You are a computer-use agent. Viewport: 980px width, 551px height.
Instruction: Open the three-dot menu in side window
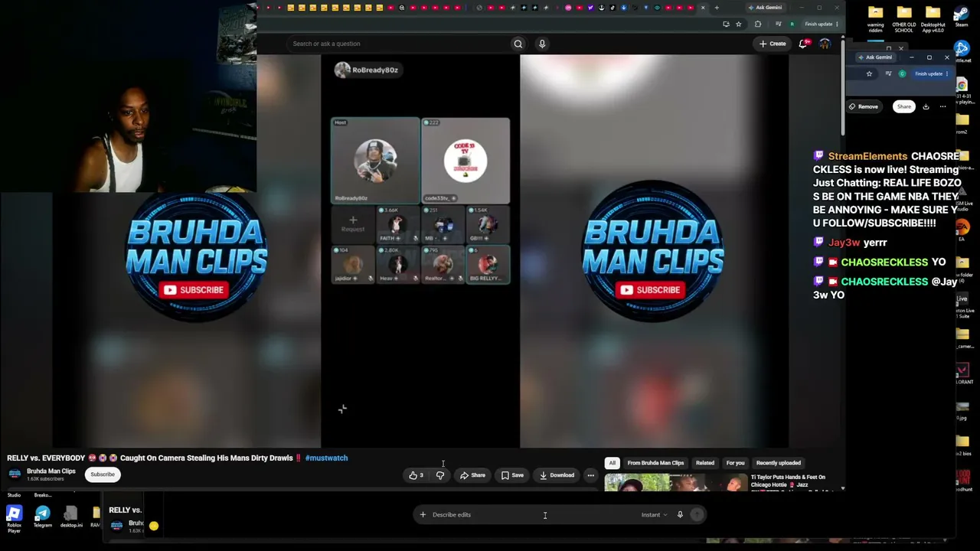click(942, 106)
